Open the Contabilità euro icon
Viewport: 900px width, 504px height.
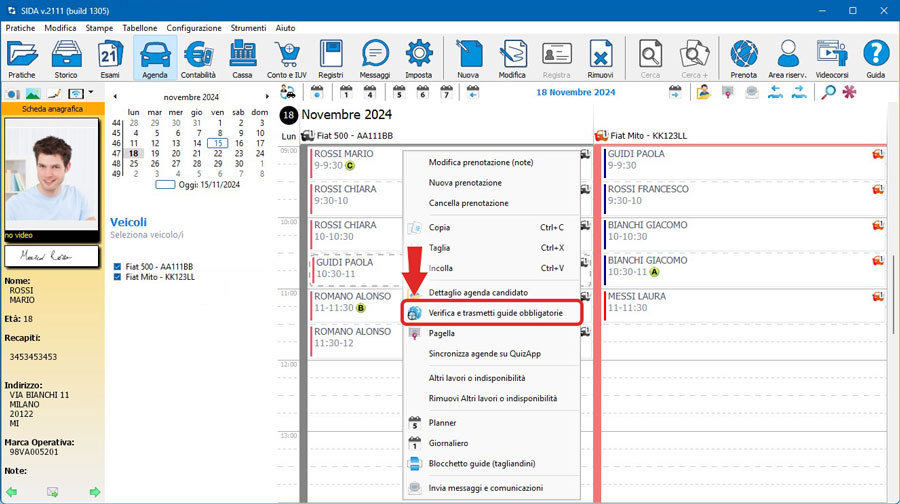(x=199, y=58)
